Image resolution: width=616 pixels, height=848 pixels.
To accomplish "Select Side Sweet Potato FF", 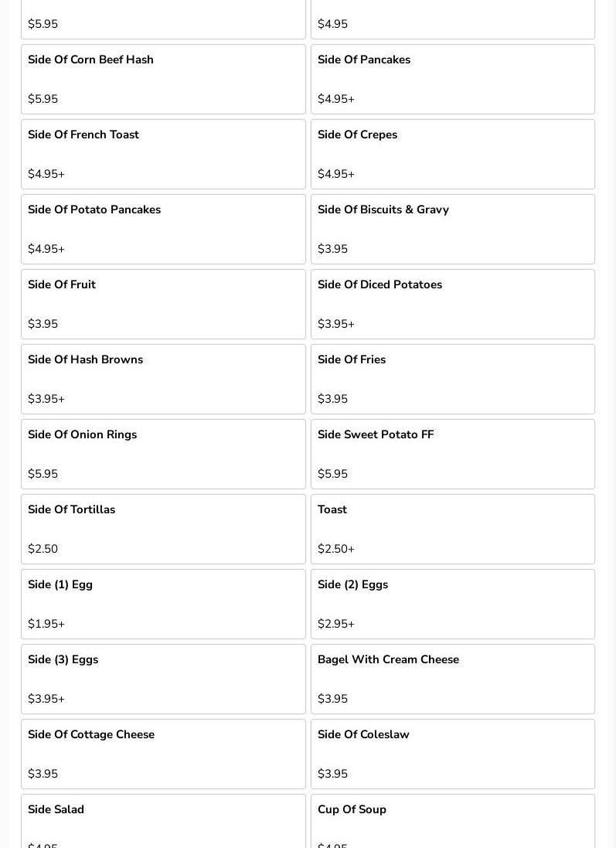I will tap(452, 454).
